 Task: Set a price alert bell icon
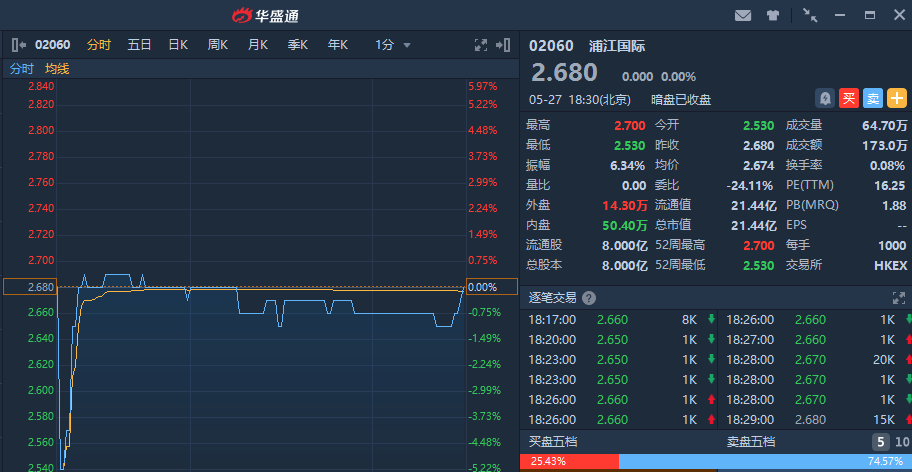(x=825, y=99)
